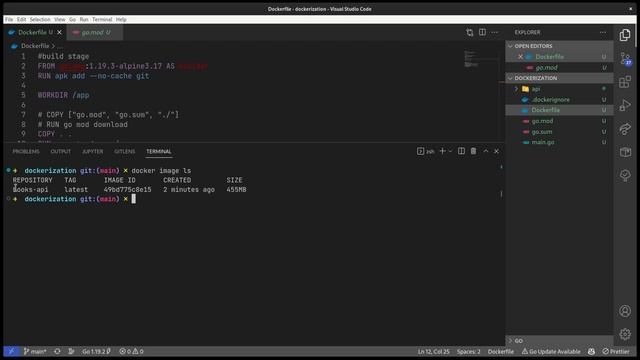Click the editor minimap
Image resolution: width=640 pixels, height=360 pixels.
471,59
